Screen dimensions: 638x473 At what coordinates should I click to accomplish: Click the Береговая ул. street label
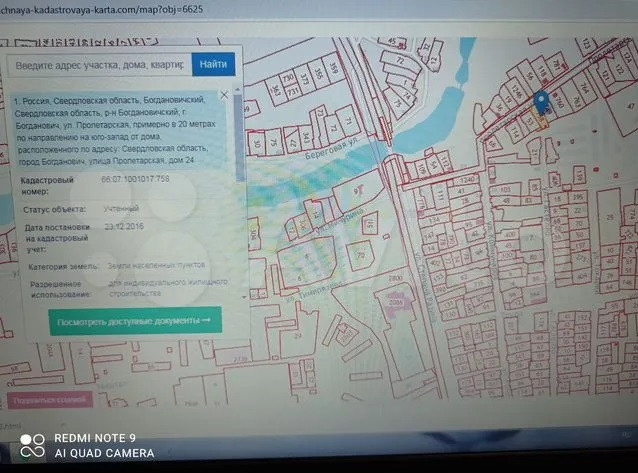tap(333, 149)
